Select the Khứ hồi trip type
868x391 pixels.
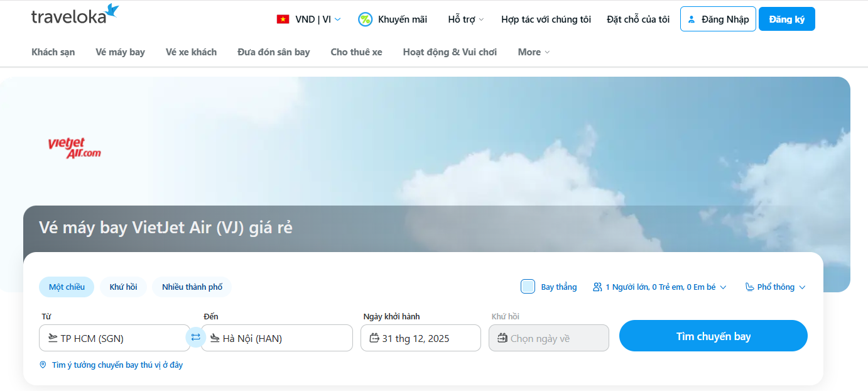click(x=123, y=287)
